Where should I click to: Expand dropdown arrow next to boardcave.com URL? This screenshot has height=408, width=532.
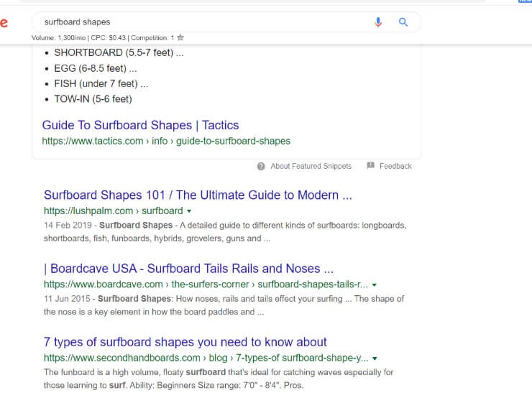(x=375, y=284)
